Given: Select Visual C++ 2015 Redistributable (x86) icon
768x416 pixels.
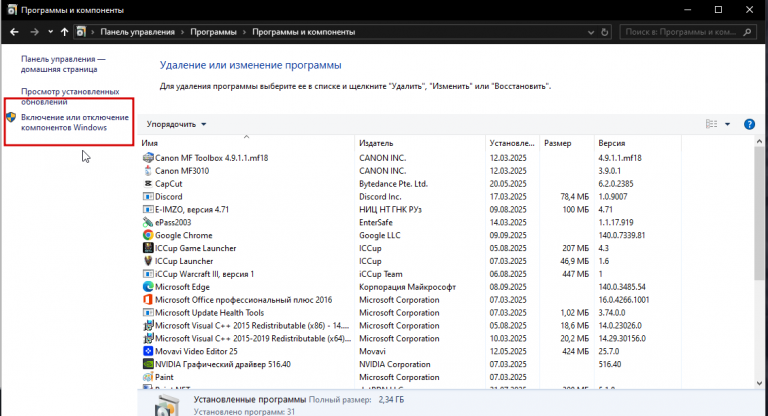Looking at the screenshot, I should [x=148, y=325].
